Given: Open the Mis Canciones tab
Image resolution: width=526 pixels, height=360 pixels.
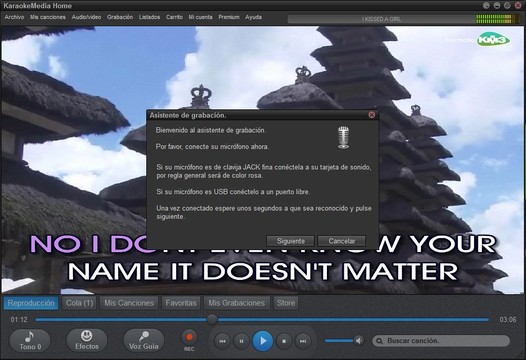Looking at the screenshot, I should 129,303.
